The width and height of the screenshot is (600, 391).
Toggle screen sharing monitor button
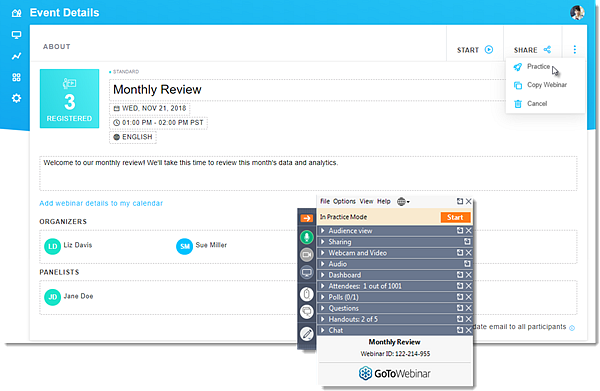pos(307,273)
